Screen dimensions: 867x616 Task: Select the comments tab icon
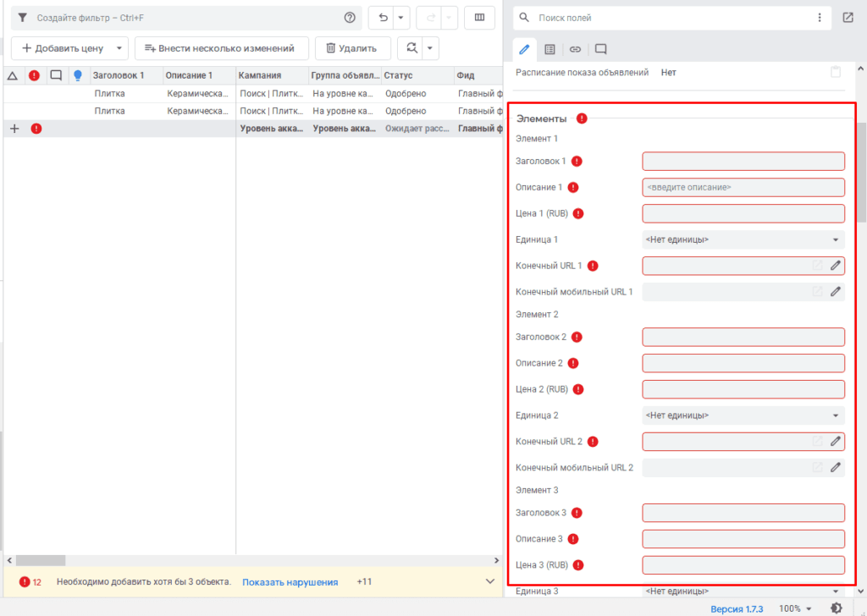[600, 49]
